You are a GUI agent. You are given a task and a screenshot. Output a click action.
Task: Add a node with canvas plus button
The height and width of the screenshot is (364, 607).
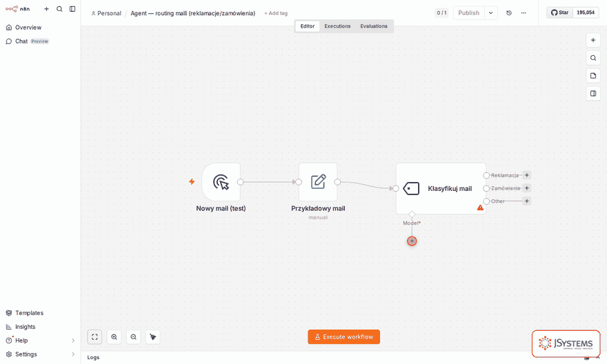point(593,40)
